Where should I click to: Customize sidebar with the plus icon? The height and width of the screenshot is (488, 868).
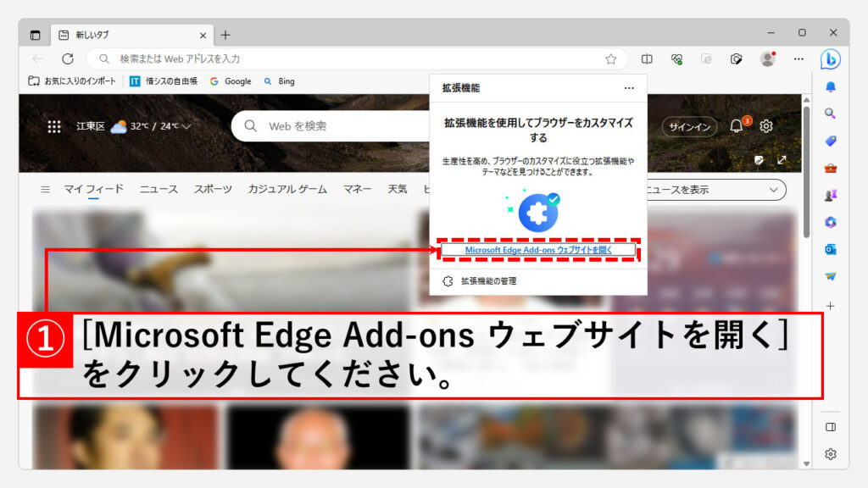coord(831,306)
